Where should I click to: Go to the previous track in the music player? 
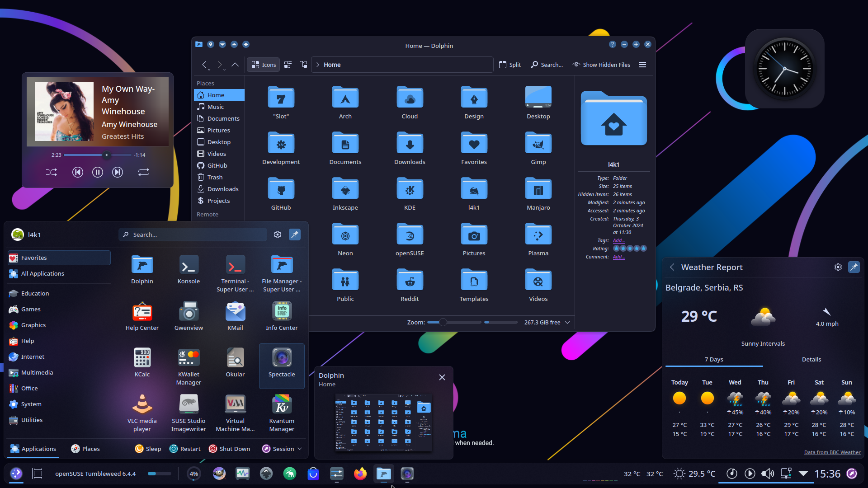(x=78, y=172)
